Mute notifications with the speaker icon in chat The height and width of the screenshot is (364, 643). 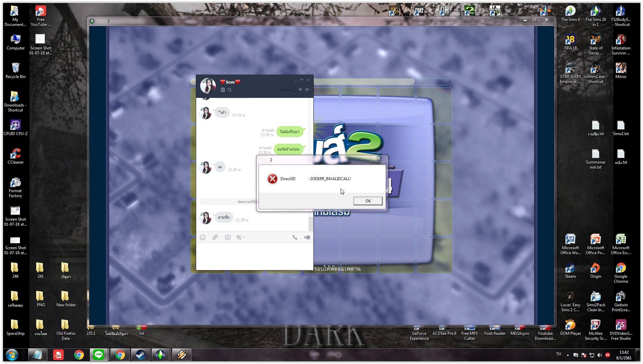coord(300,89)
